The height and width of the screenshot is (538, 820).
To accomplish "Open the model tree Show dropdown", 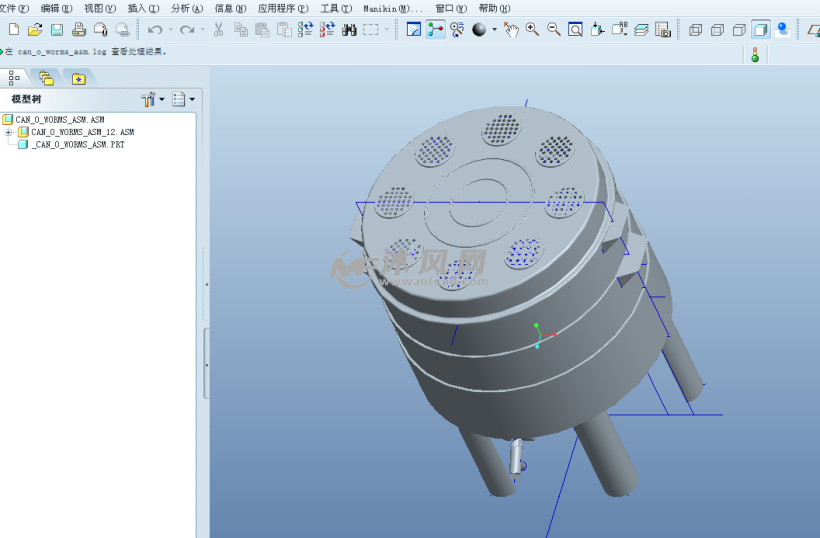I will tap(183, 99).
